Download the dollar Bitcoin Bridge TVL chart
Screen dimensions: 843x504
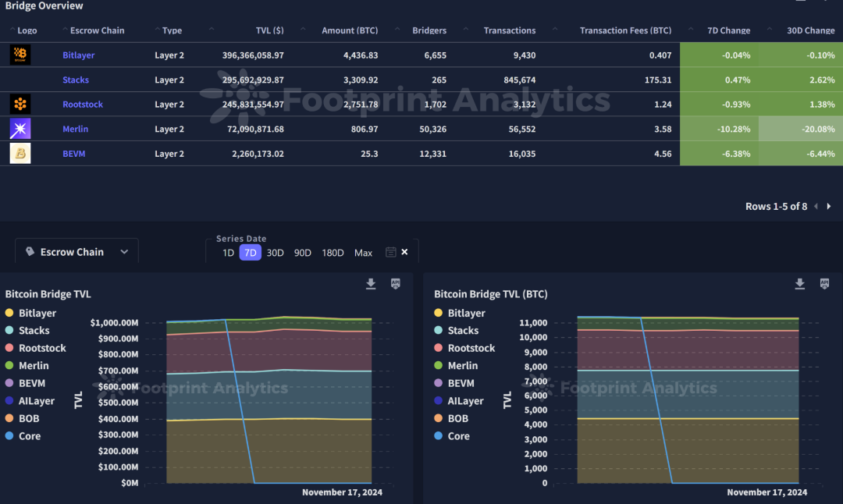click(371, 284)
